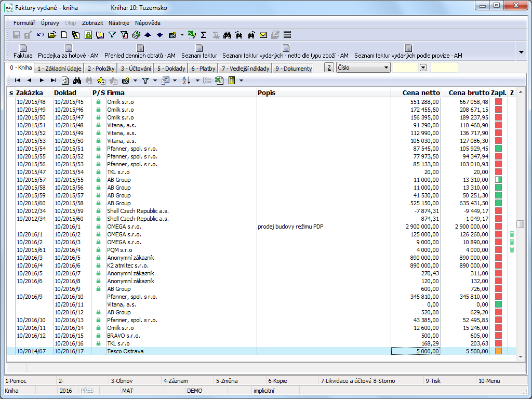Open dropdown arrow next to main toolbar camera

182,35
